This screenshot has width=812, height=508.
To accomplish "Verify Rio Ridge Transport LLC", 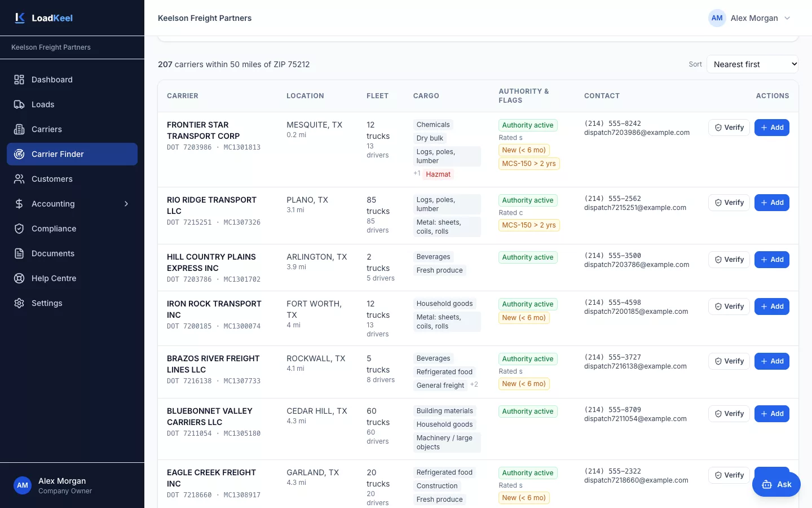I will click(x=729, y=203).
